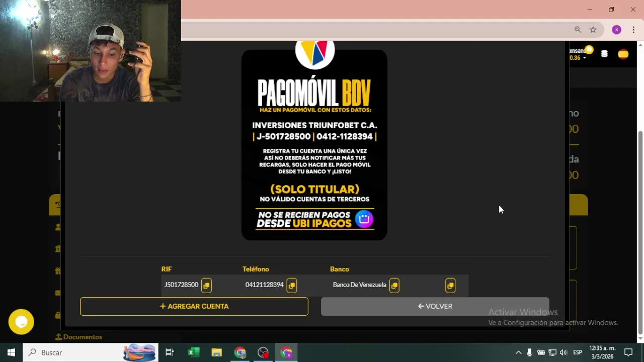Click the ESP input language indicator
Viewport: 644px width, 362px height.
(578, 352)
